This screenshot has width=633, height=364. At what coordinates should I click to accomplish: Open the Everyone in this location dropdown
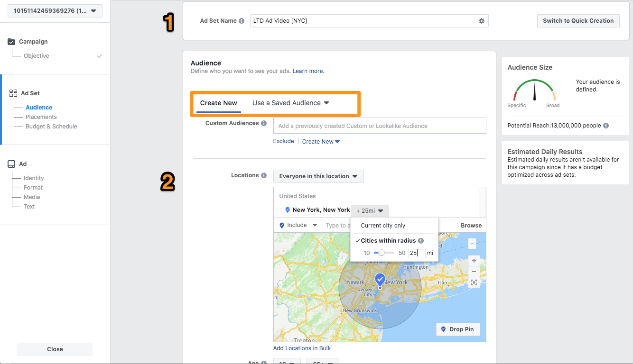318,176
